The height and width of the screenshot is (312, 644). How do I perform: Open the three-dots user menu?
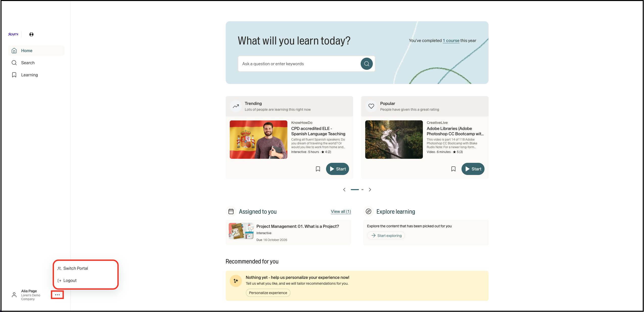(57, 295)
